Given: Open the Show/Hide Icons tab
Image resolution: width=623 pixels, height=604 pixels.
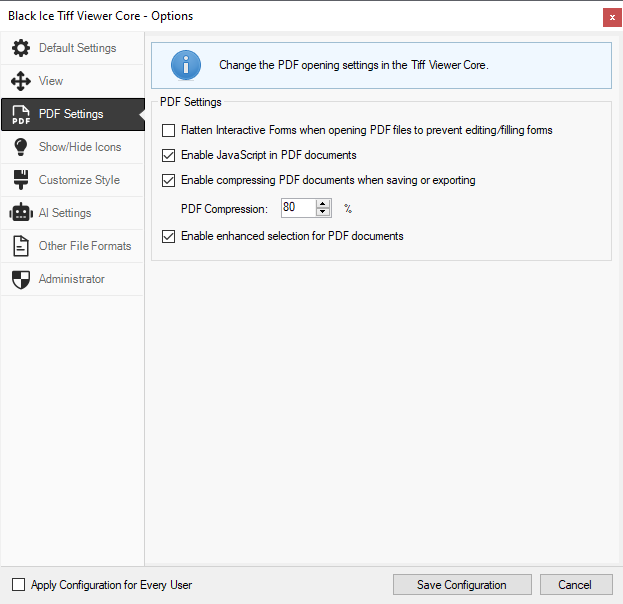Looking at the screenshot, I should coord(73,147).
